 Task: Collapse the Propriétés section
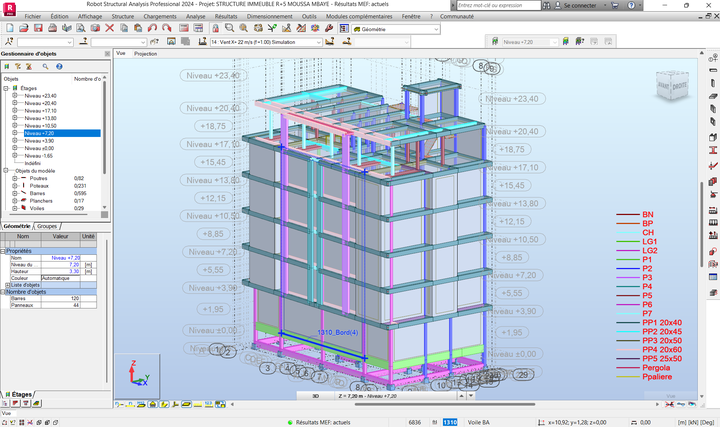[x=3, y=250]
